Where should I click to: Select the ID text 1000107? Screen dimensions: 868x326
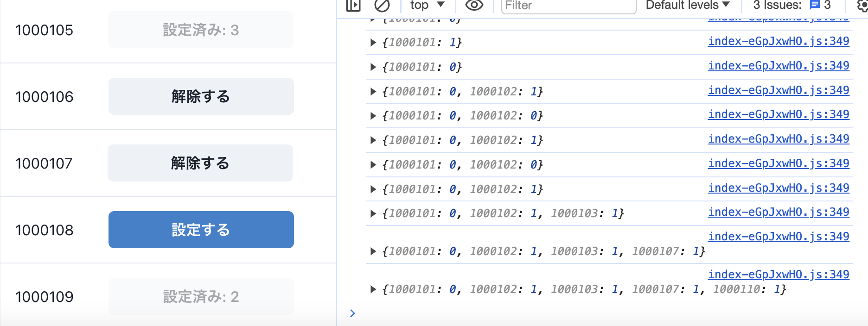44,163
